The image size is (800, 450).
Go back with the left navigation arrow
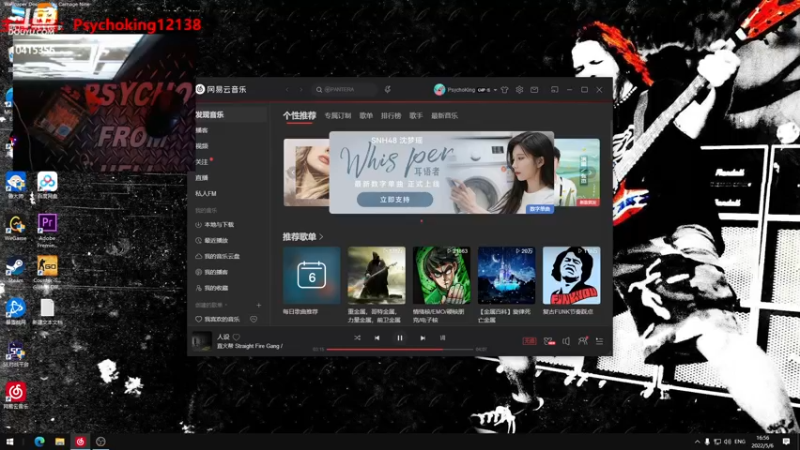click(287, 90)
